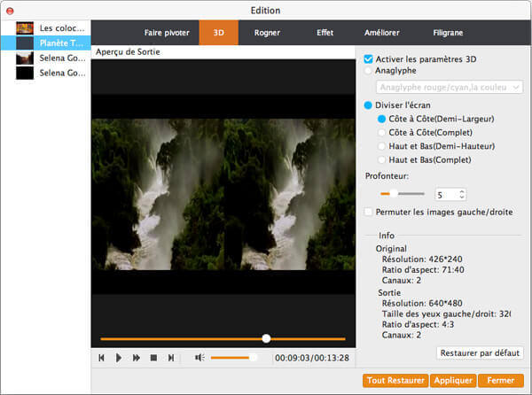
Task: Click the stop playback icon
Action: click(153, 358)
